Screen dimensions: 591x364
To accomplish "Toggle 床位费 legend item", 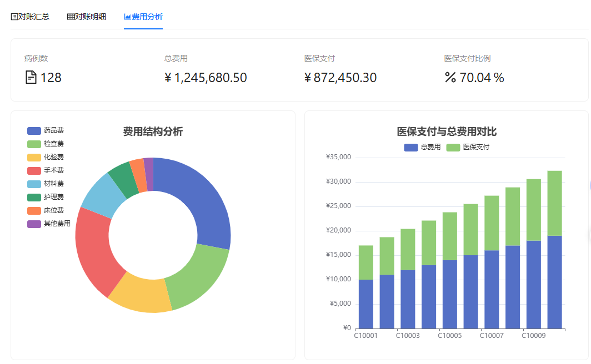I will click(x=46, y=210).
